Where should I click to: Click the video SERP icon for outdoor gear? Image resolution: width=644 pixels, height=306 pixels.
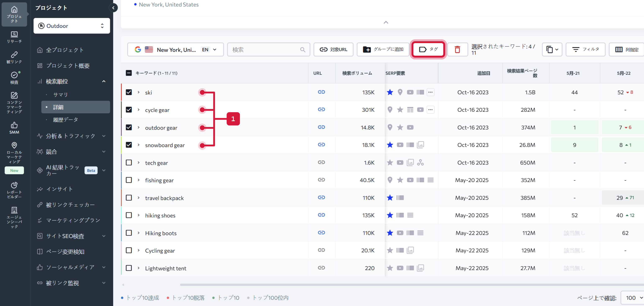pos(410,127)
